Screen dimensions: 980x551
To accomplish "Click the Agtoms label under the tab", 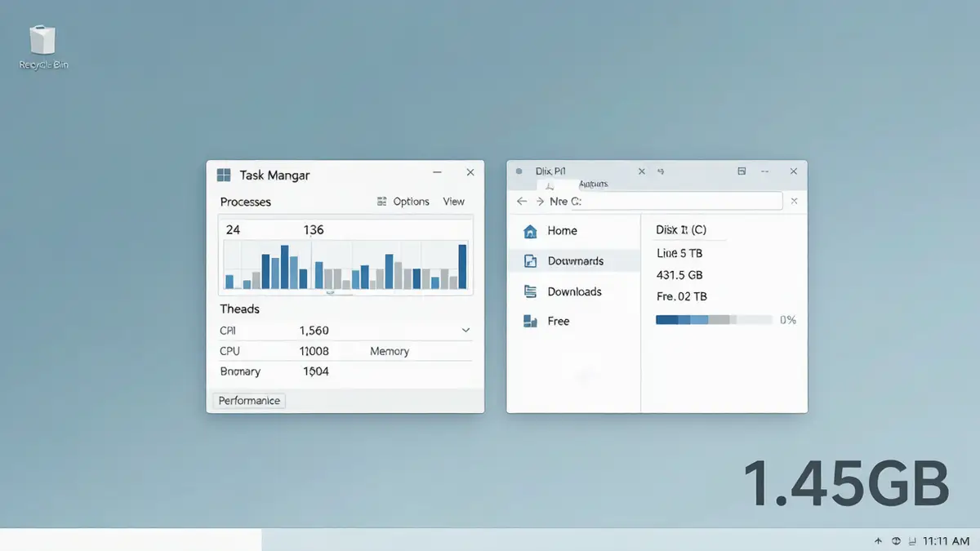I will 594,184.
